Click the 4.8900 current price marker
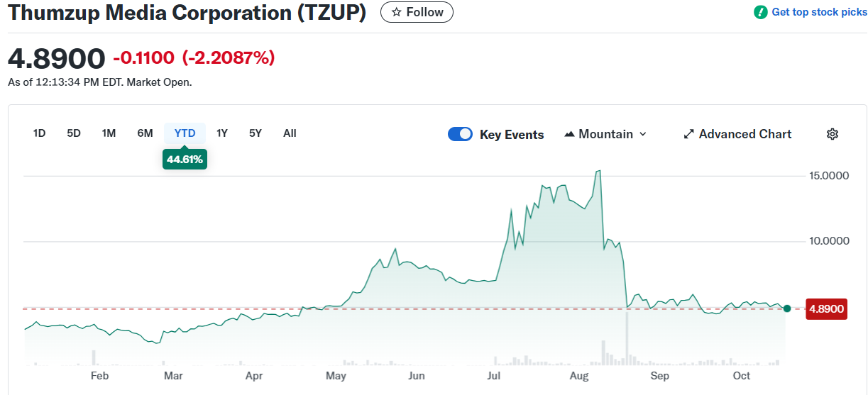This screenshot has height=395, width=868. tap(826, 309)
